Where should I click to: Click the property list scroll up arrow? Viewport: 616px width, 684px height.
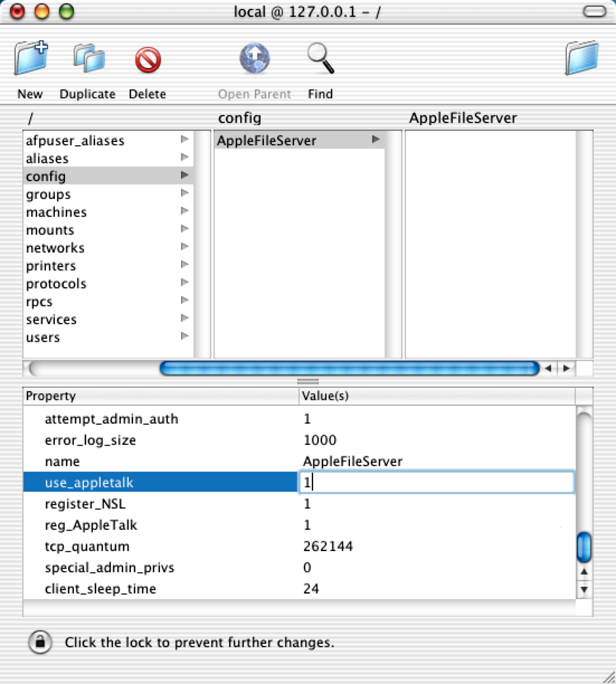[x=584, y=572]
